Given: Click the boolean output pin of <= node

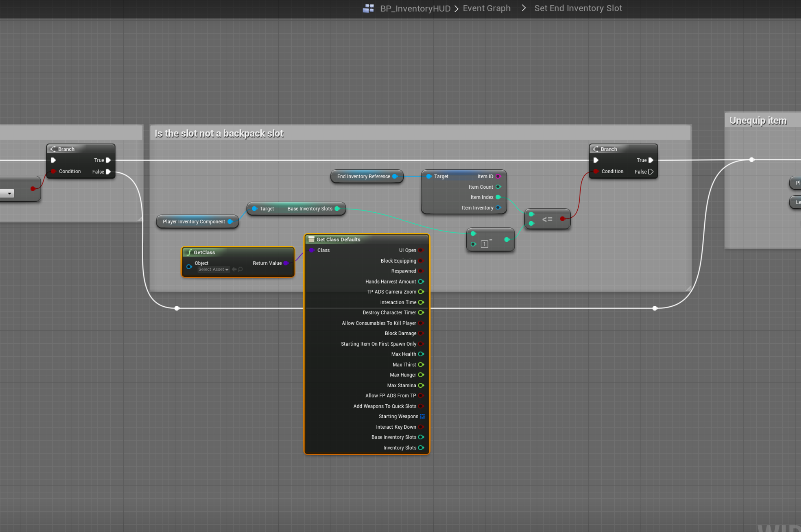Looking at the screenshot, I should tap(563, 219).
